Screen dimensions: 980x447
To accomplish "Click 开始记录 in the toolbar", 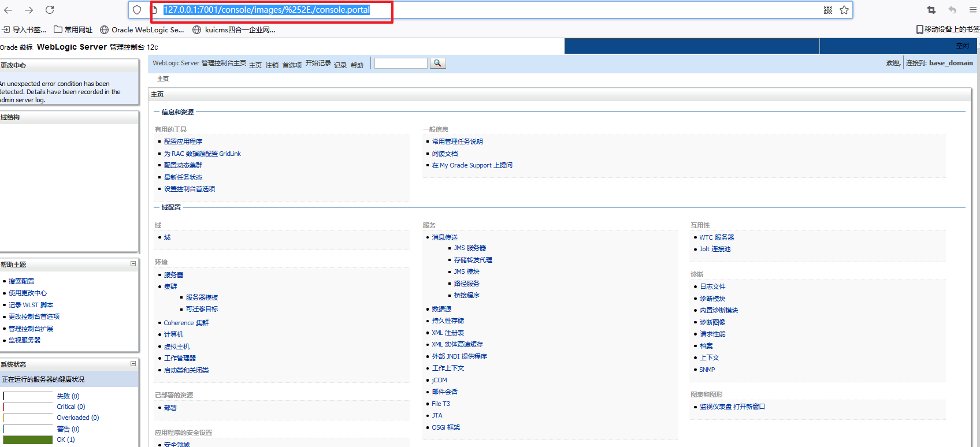I will (318, 63).
